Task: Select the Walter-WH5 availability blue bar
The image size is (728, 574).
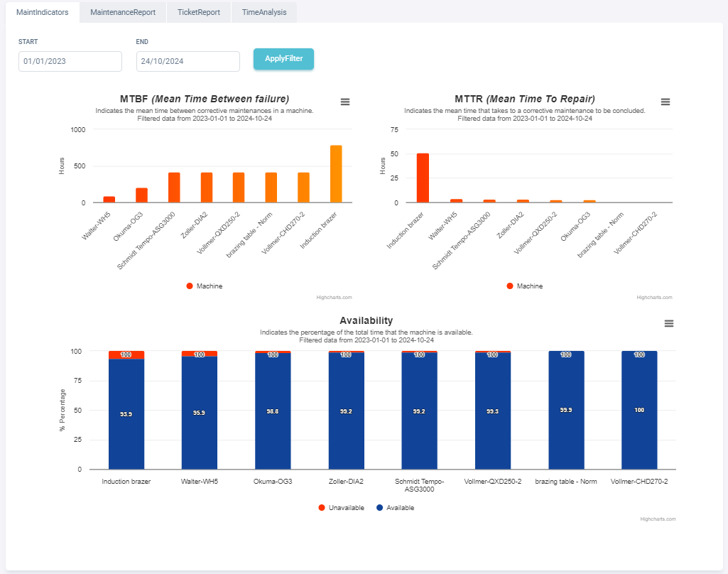Action: pos(200,412)
